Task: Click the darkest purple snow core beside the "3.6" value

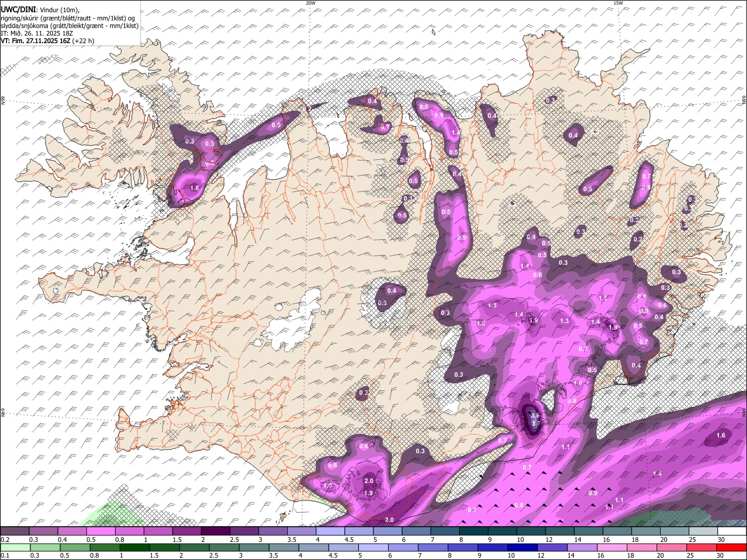Action: tap(530, 420)
